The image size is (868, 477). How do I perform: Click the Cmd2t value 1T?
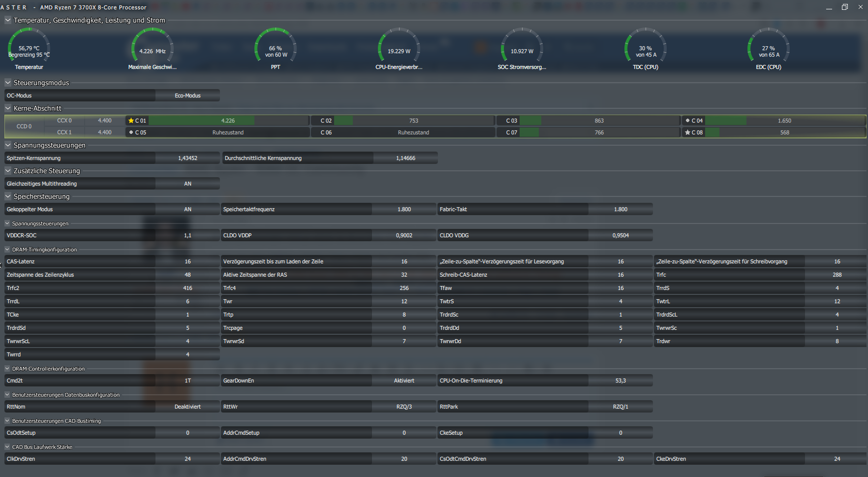tap(187, 381)
